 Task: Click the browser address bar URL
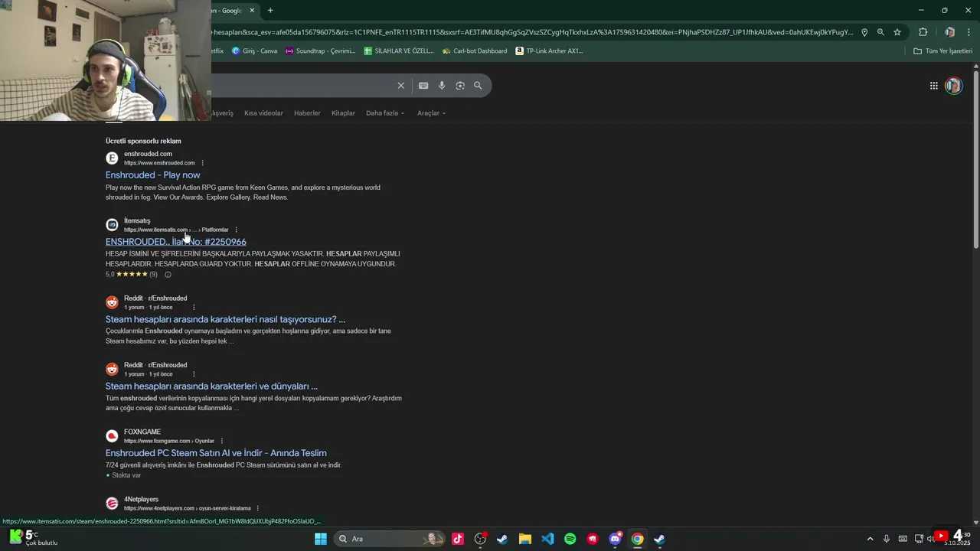tap(533, 32)
